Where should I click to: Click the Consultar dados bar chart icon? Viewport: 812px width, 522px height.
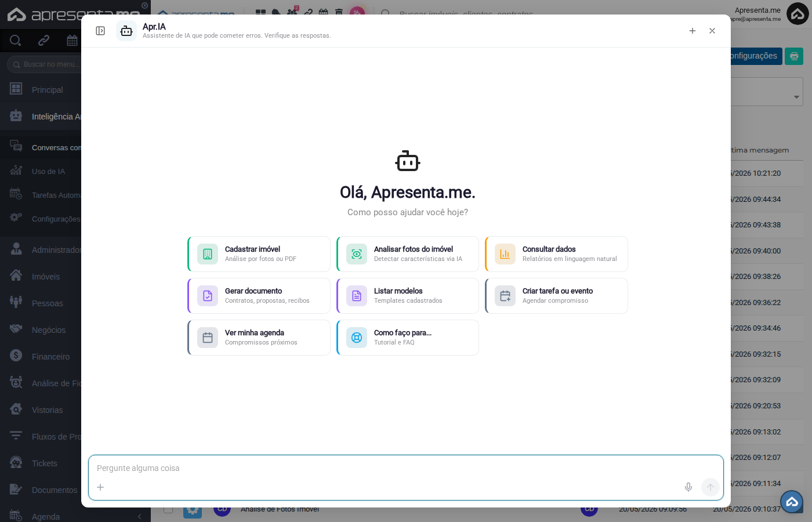coord(505,254)
